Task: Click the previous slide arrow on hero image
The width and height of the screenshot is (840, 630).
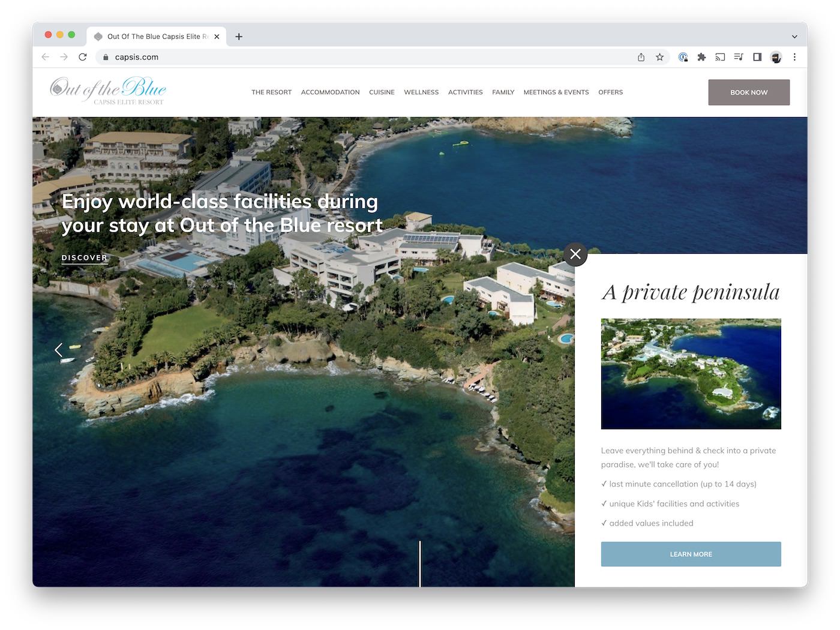Action: pos(58,350)
